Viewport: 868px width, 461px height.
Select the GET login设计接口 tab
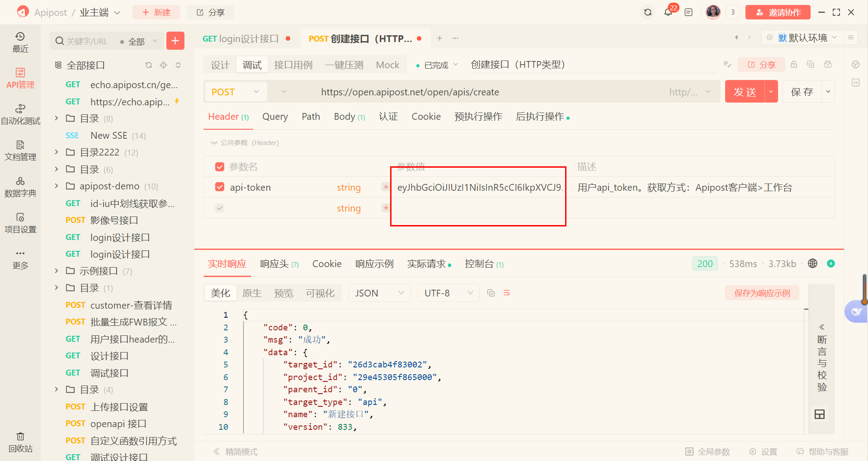point(246,38)
